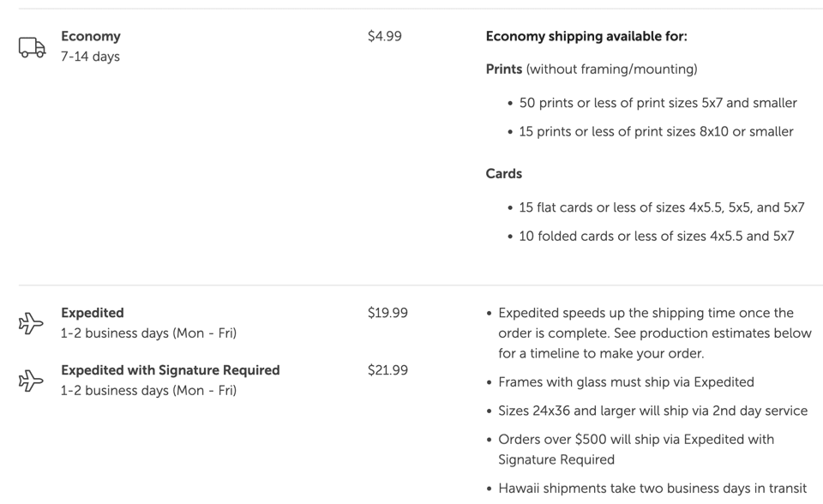Click the $21.99 signature shipping price
The image size is (823, 504).
coord(387,370)
